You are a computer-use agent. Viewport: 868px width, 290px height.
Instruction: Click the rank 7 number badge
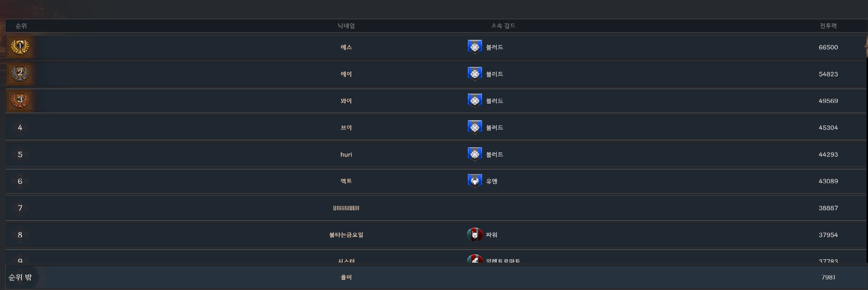20,208
